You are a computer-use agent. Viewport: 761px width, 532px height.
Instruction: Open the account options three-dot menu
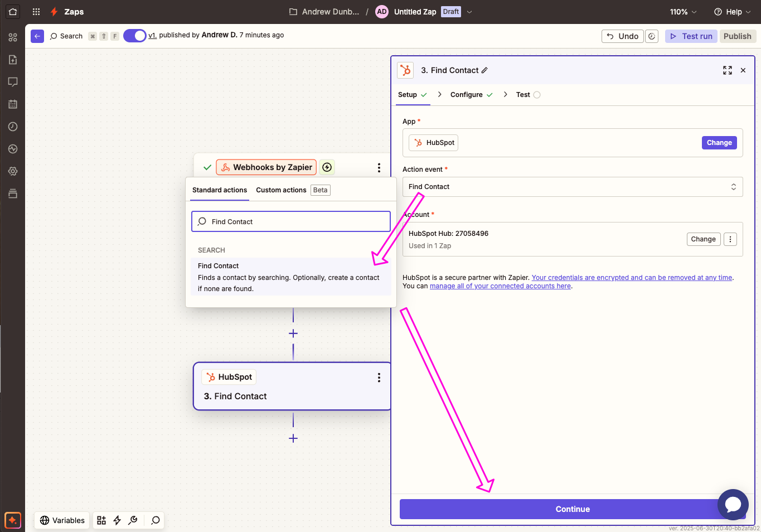pyautogui.click(x=730, y=239)
